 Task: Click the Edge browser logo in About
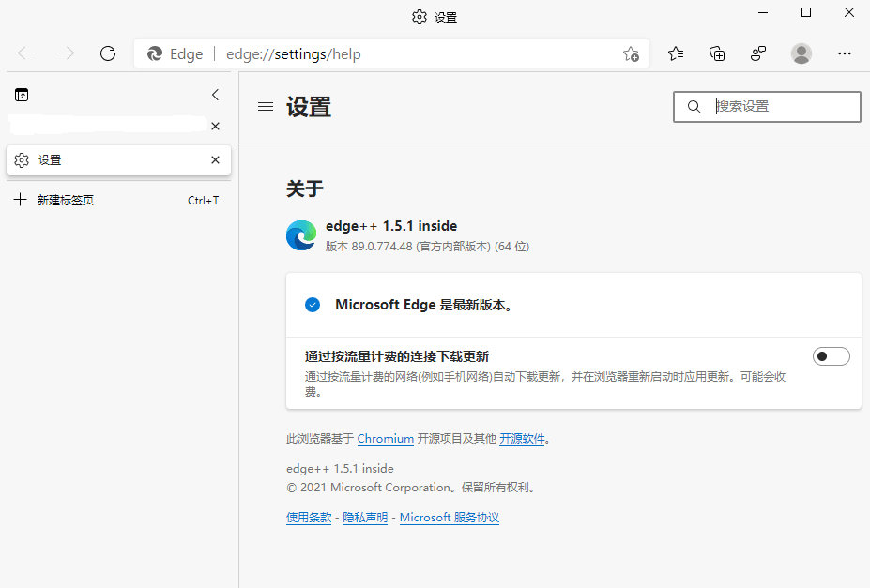(x=301, y=235)
